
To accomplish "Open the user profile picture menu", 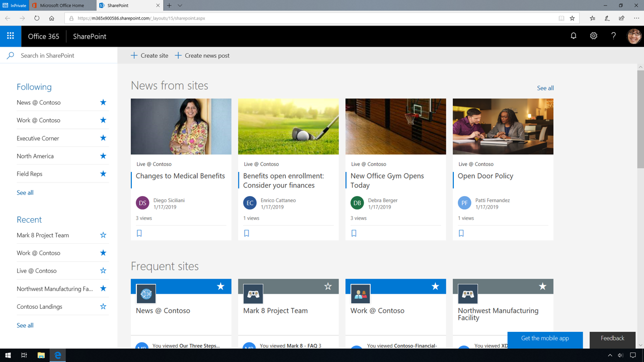I will [634, 36].
